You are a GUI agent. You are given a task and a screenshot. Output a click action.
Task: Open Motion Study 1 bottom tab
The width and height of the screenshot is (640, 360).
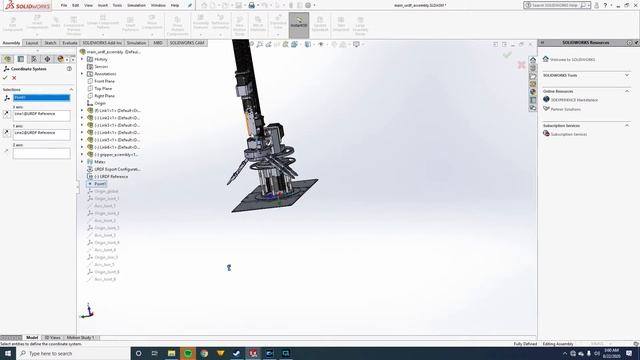coord(80,338)
